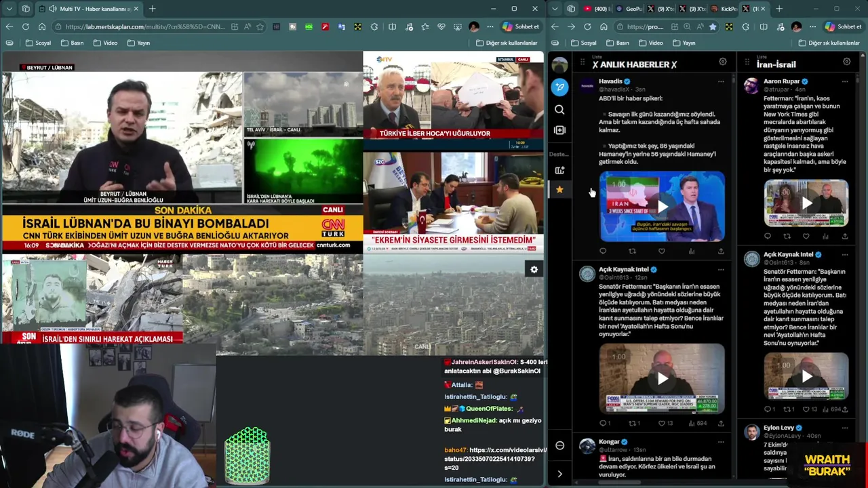Favorite this page with the right browser star
This screenshot has height=488, width=868.
tap(712, 26)
